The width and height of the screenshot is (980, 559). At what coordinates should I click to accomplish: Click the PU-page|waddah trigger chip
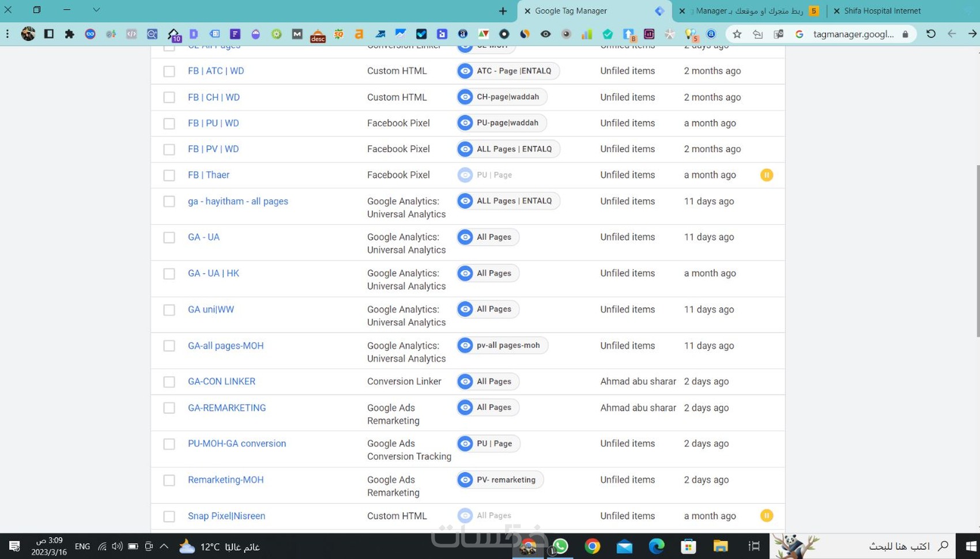pos(502,123)
